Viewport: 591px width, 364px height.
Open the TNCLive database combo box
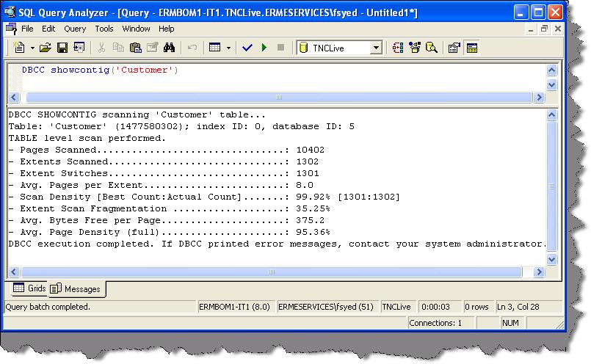(x=340, y=48)
